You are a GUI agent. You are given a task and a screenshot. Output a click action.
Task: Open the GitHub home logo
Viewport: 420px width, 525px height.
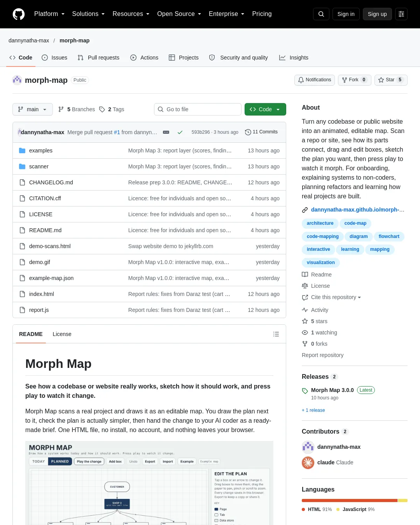click(19, 14)
